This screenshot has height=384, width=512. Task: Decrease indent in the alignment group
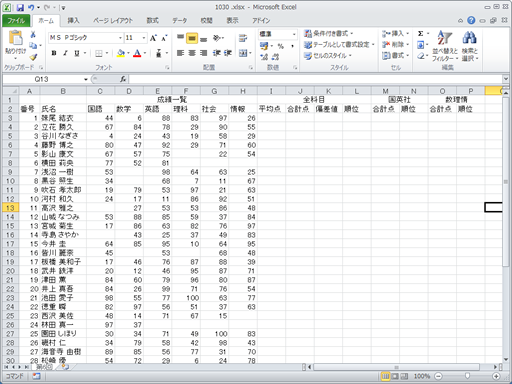pyautogui.click(x=217, y=53)
